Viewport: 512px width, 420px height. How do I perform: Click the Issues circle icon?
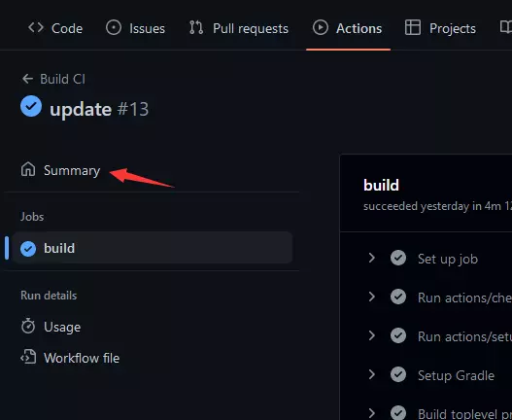pyautogui.click(x=114, y=28)
